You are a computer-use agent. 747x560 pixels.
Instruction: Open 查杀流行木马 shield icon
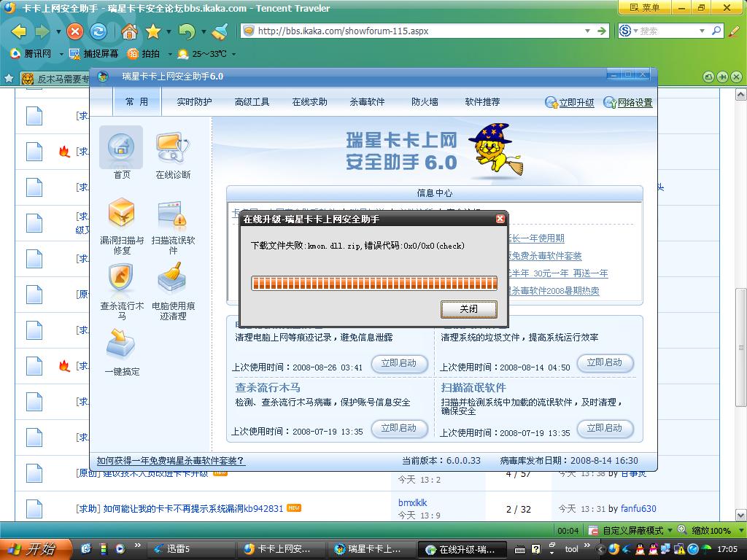[122, 292]
